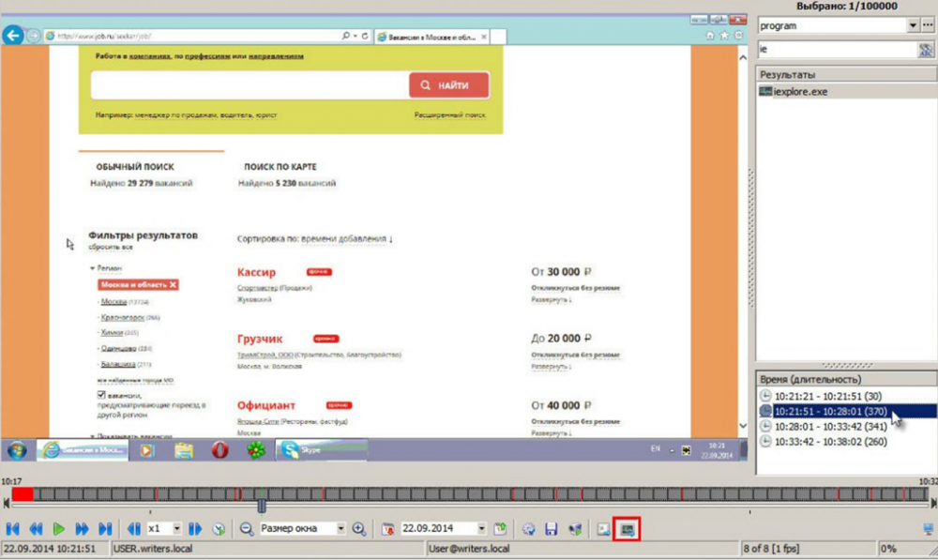Collapse the 'Регион' filter section
Image resolution: width=938 pixels, height=560 pixels.
tap(106, 268)
